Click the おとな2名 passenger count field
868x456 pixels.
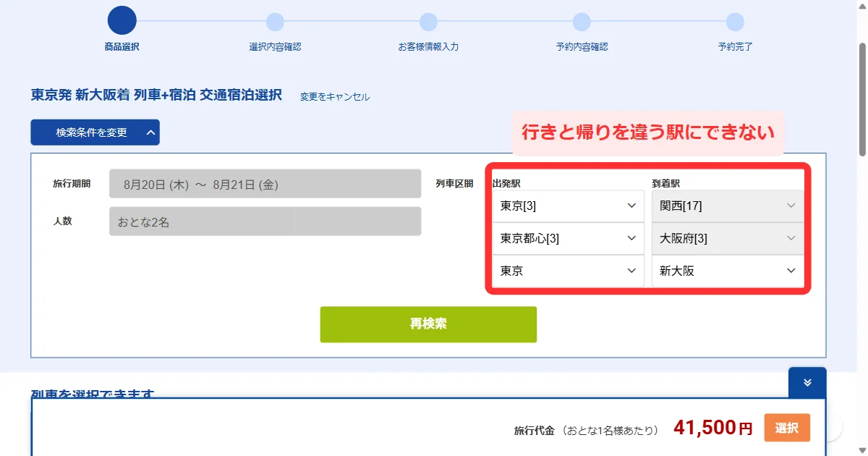(x=265, y=221)
